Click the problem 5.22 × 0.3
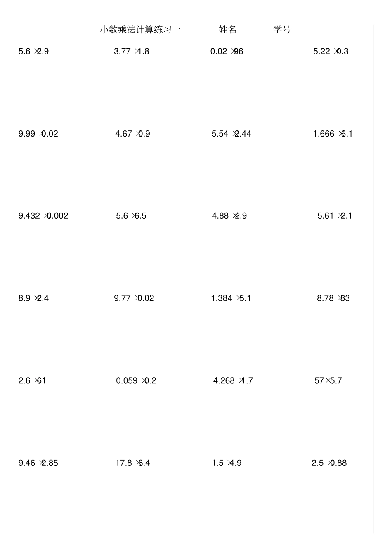Image resolution: width=392 pixels, height=555 pixels. coord(331,52)
